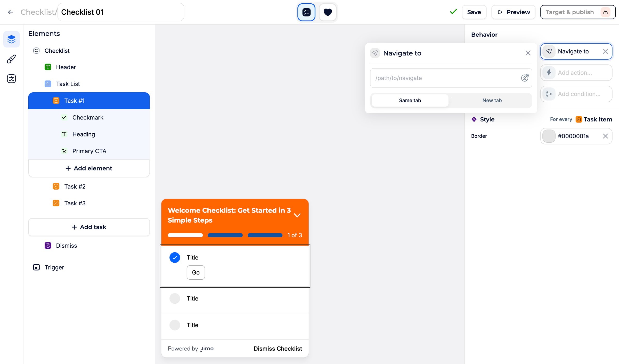Select the New tab option
Viewport: 619px width, 364px height.
[x=492, y=100]
